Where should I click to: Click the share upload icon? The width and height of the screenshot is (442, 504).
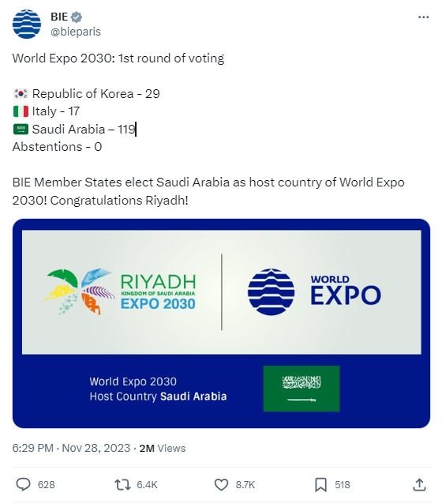click(419, 484)
